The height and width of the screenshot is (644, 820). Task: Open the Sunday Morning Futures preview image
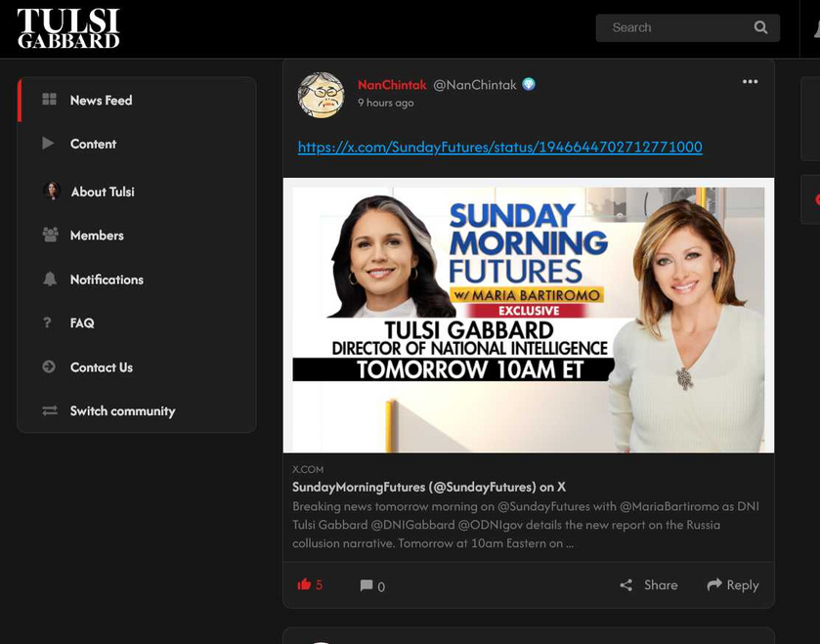[x=529, y=316]
